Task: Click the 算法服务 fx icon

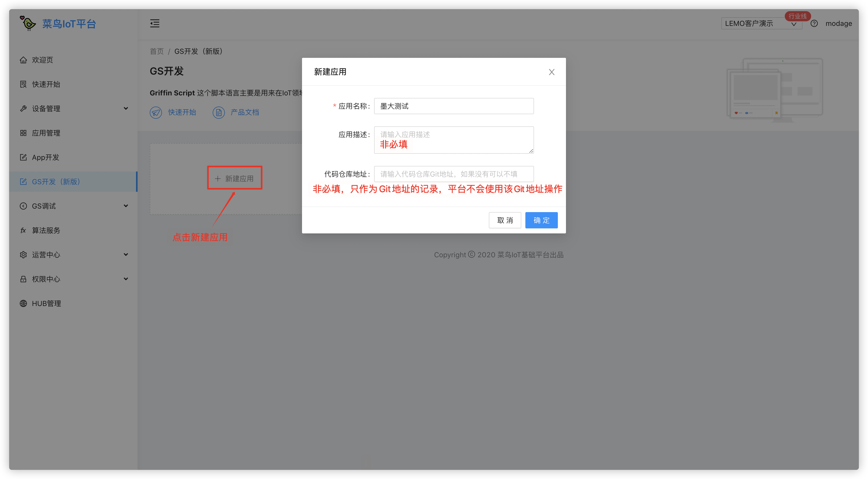Action: 23,230
